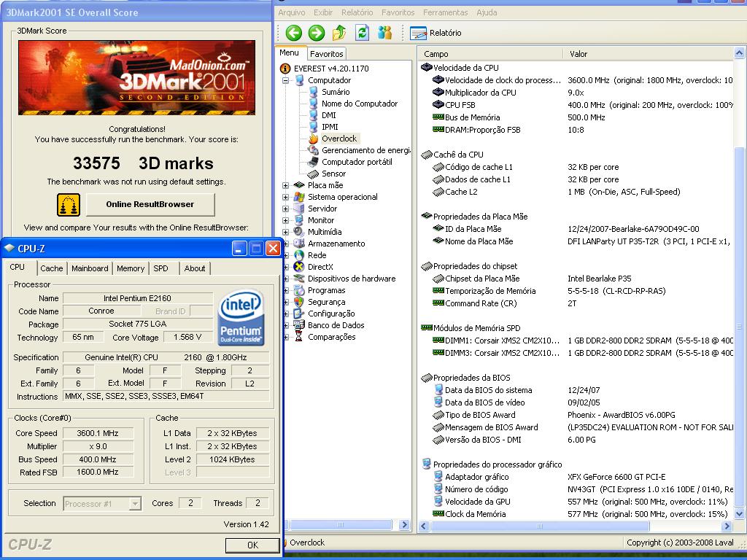Image resolution: width=747 pixels, height=560 pixels.
Task: Click the Placa mãe motherboard icon
Action: [299, 185]
